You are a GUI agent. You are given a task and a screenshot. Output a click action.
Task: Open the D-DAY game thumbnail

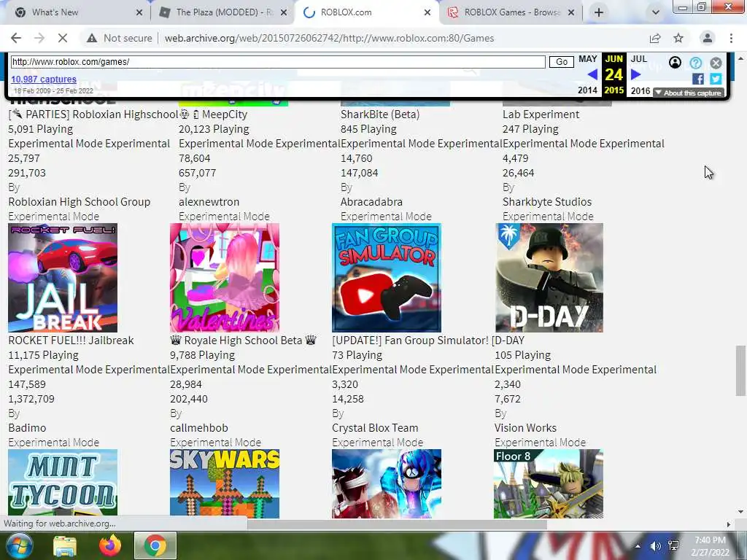point(549,278)
